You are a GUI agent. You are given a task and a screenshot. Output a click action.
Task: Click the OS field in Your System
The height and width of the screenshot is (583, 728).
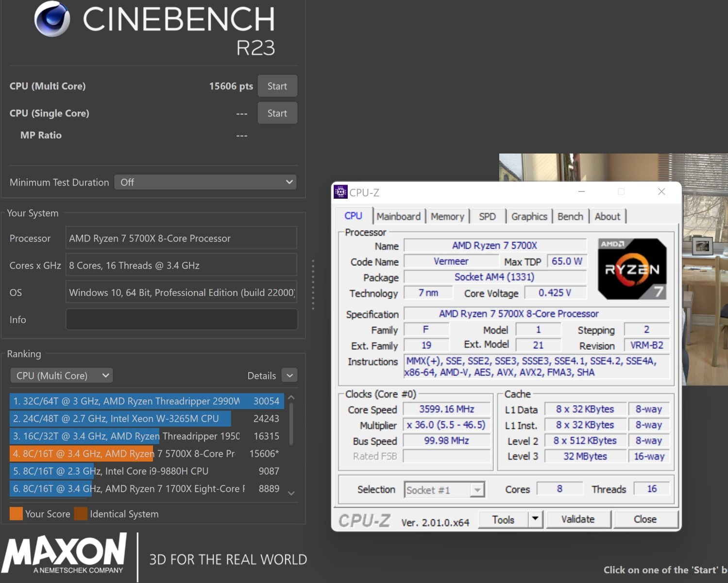point(181,292)
